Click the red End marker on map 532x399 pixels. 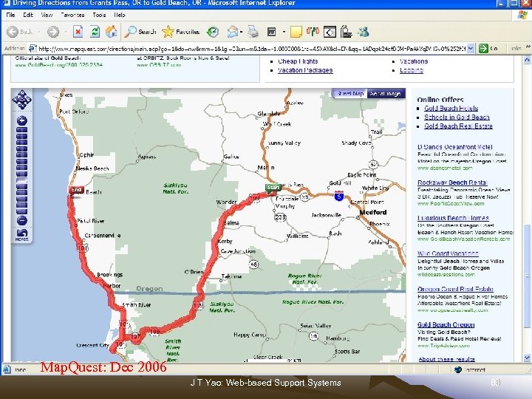[76, 191]
